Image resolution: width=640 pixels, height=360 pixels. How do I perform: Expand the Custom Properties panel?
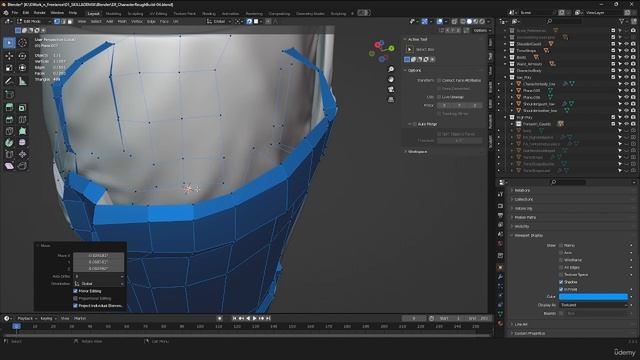pos(529,333)
